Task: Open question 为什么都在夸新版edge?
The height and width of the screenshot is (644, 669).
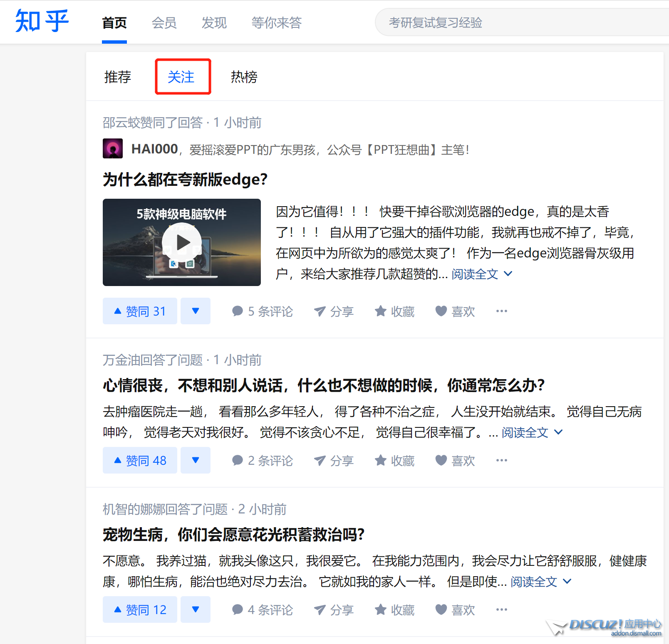Action: [x=185, y=180]
